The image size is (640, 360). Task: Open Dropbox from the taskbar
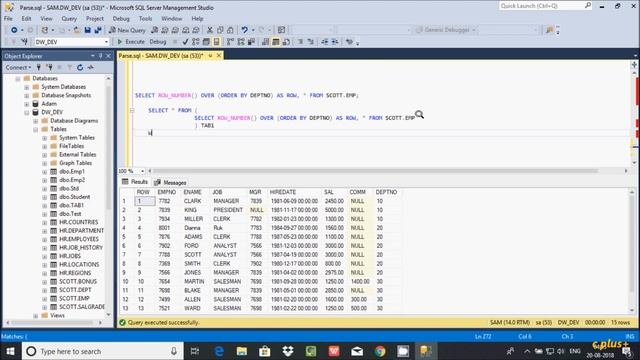tap(288, 351)
